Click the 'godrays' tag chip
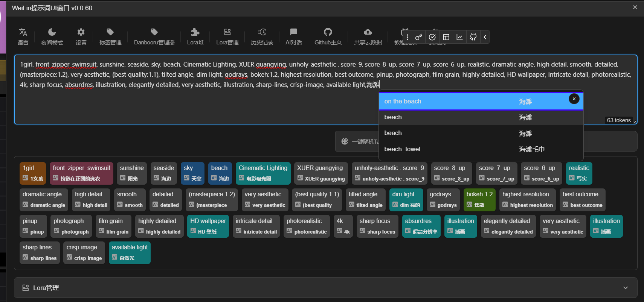Viewport: 644px width, 302px height. point(443,200)
